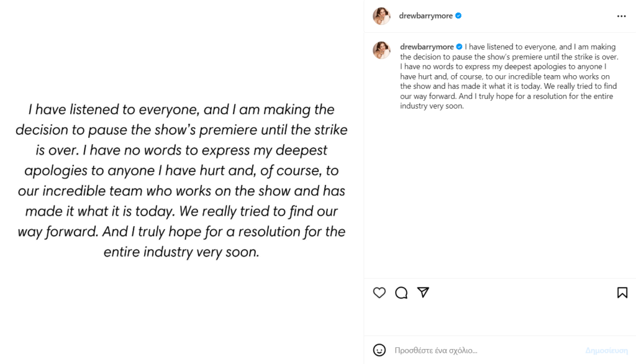Click the drewbarrymore username in the caption
This screenshot has width=636, height=364.
(x=427, y=47)
